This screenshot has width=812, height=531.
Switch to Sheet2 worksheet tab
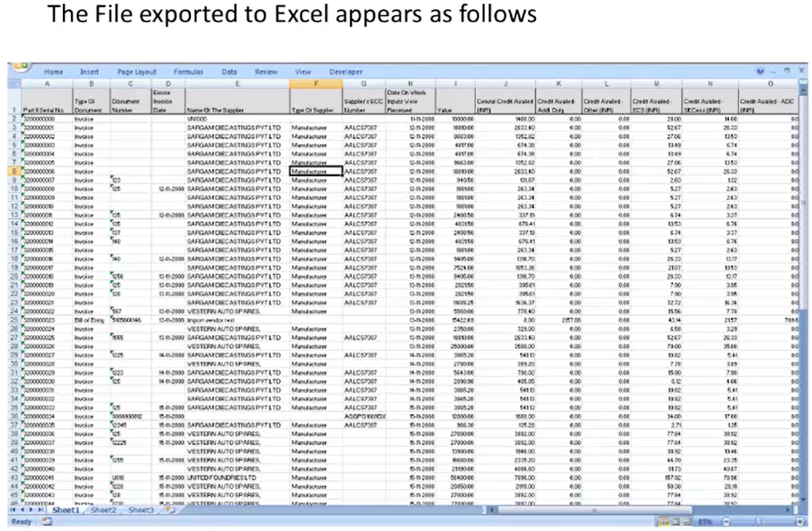[104, 510]
